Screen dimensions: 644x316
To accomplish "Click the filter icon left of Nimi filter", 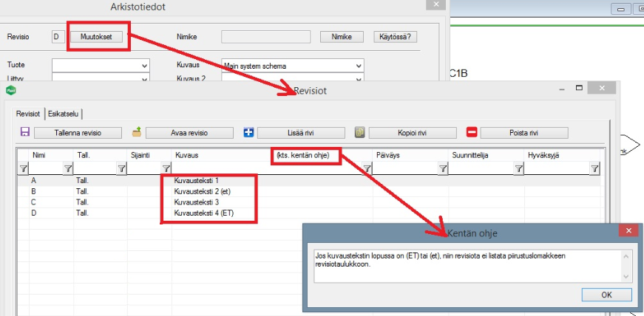I will coord(23,168).
